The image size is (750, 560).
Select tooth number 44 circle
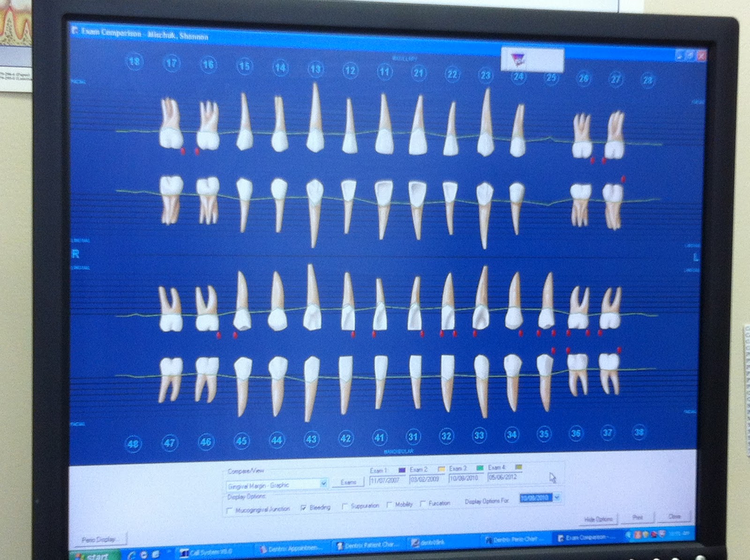[x=277, y=440]
